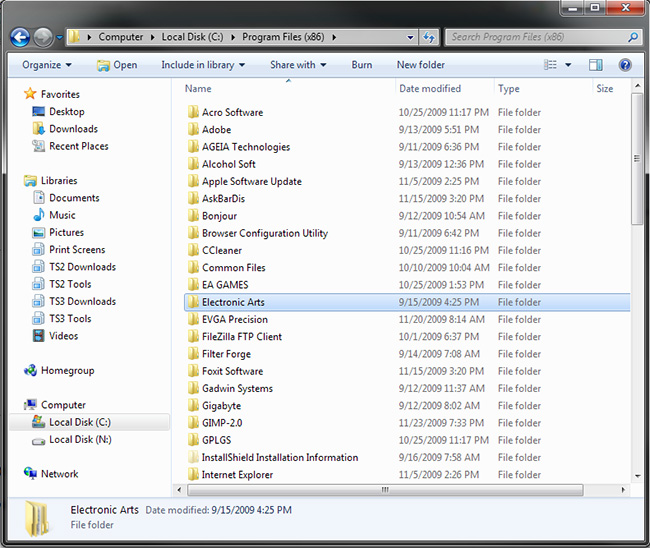
Task: Click the Homegroup icon
Action: (x=30, y=370)
